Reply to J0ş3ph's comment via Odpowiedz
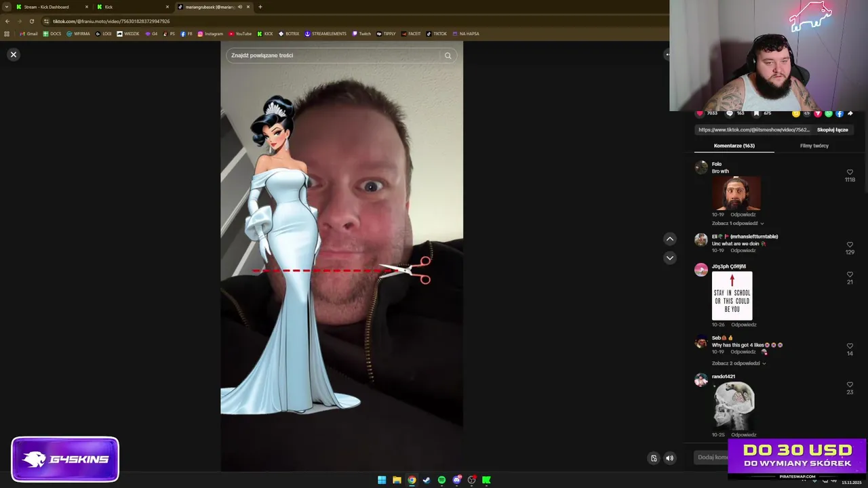Image resolution: width=868 pixels, height=488 pixels. pos(743,325)
